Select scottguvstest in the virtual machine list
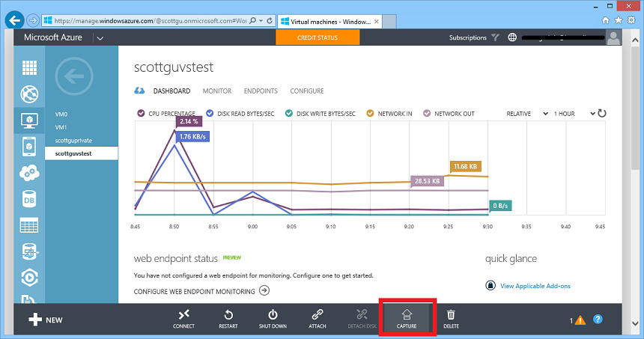Image resolution: width=644 pixels, height=339 pixels. tap(82, 153)
